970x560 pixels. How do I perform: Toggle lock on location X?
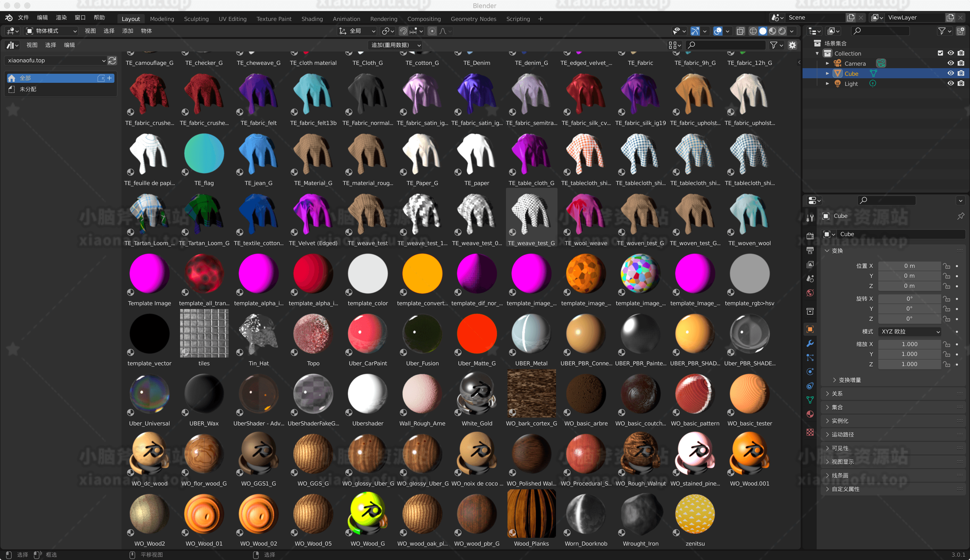click(x=947, y=266)
